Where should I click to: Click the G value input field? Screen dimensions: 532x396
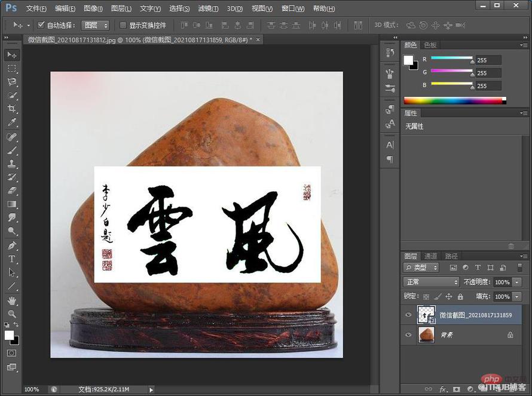tap(488, 73)
